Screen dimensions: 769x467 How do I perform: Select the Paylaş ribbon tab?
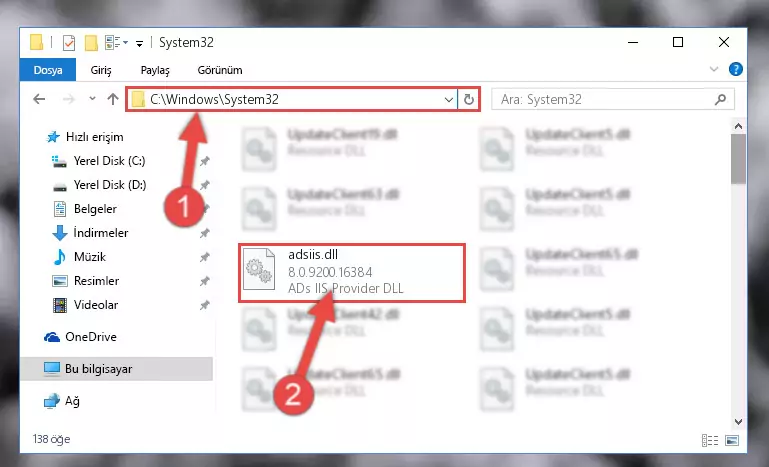(x=155, y=70)
